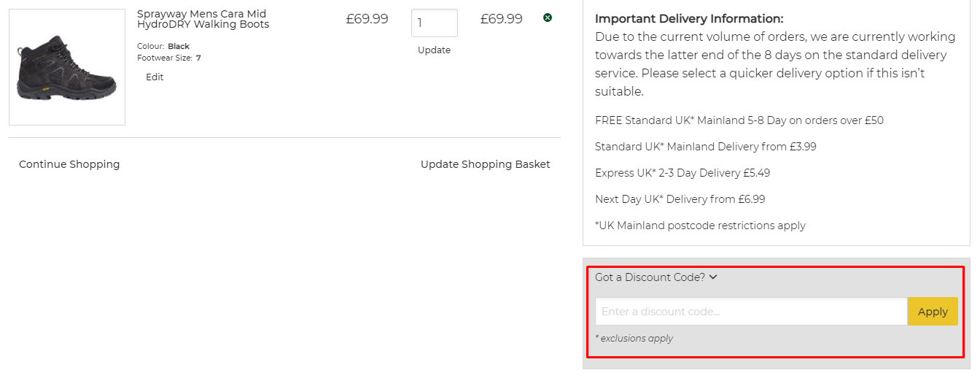Viewport: 980px width, 381px height.
Task: Open the Sprayway Mens Cara Mid product link
Action: (203, 19)
